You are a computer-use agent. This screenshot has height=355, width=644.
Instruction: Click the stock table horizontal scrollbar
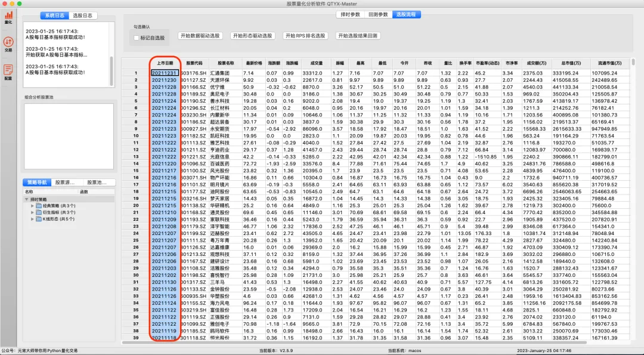[354, 342]
